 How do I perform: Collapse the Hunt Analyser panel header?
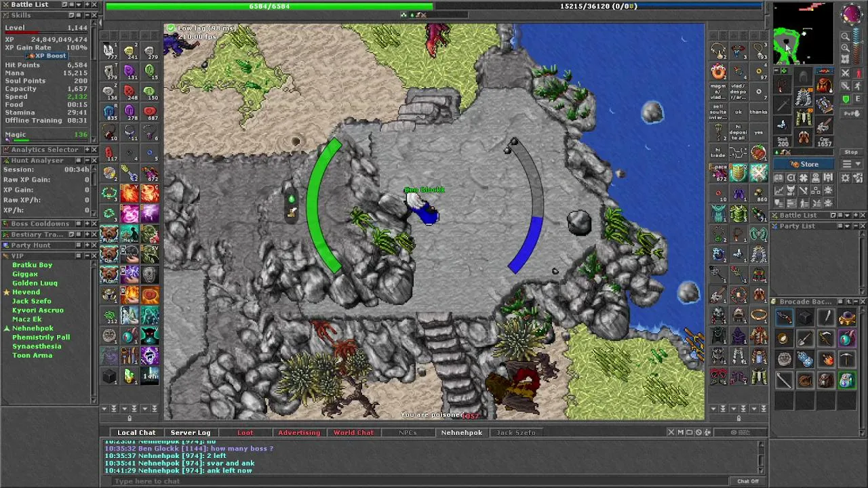tap(87, 161)
